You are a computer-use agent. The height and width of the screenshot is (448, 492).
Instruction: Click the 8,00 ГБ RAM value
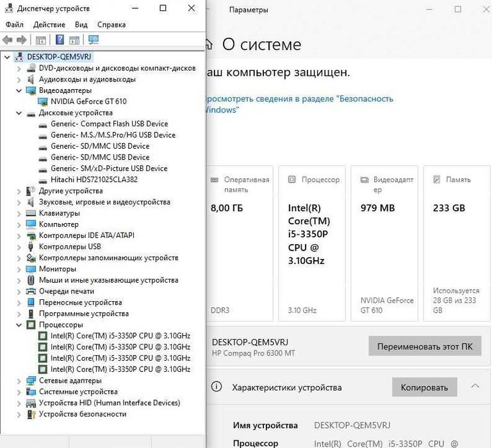pyautogui.click(x=227, y=208)
